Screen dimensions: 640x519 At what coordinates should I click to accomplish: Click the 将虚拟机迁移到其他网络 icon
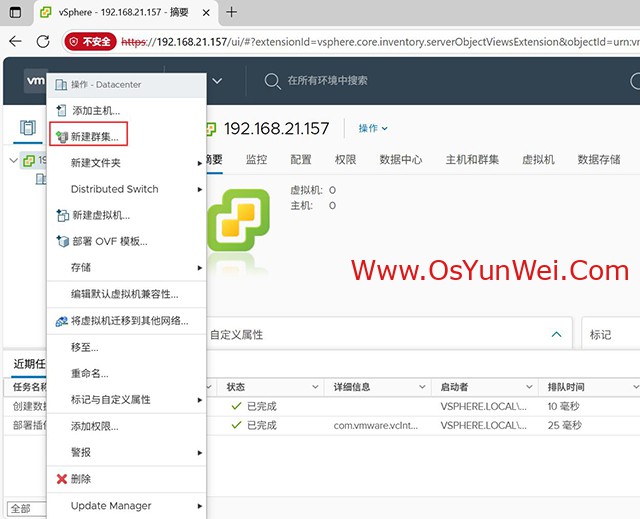pos(62,321)
